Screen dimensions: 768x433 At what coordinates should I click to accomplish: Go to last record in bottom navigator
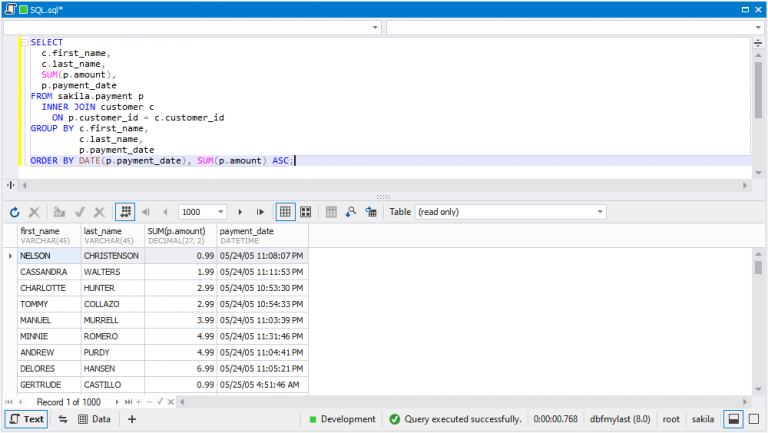pyautogui.click(x=128, y=402)
